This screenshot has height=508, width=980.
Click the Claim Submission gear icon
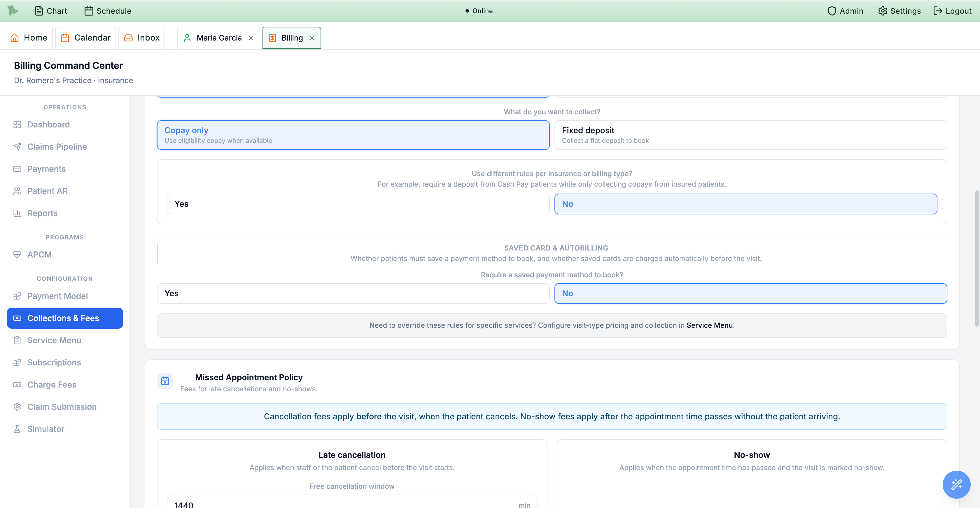tap(17, 407)
